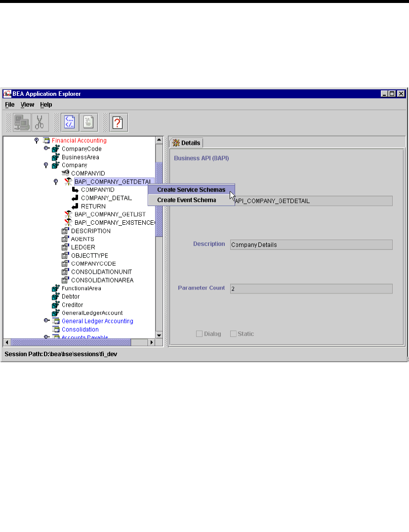
Task: Expand the CompanyCode tree node
Action: (x=46, y=148)
